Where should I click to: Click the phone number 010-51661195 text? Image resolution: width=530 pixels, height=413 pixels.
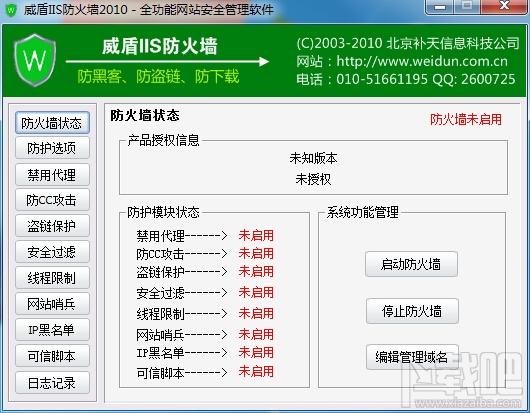(382, 79)
